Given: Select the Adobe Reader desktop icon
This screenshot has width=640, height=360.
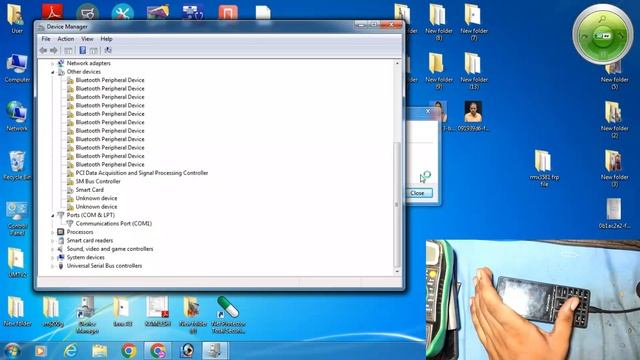Looking at the screenshot, I should (x=52, y=11).
